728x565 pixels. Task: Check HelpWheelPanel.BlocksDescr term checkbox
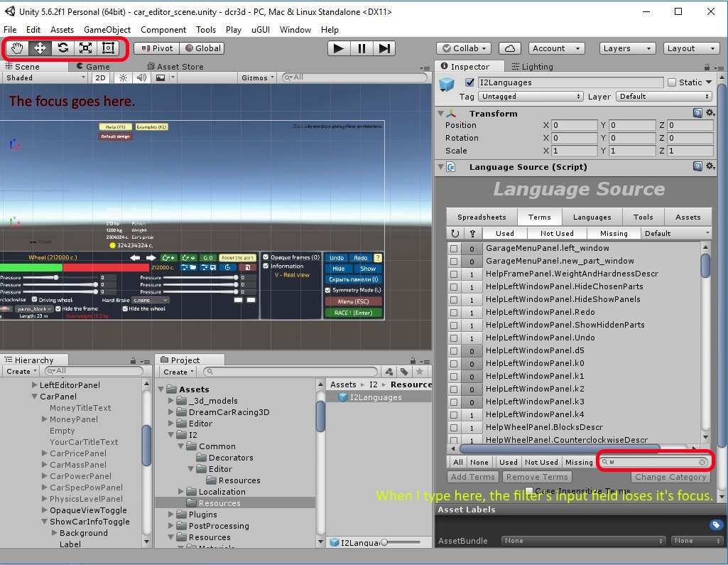pyautogui.click(x=454, y=428)
